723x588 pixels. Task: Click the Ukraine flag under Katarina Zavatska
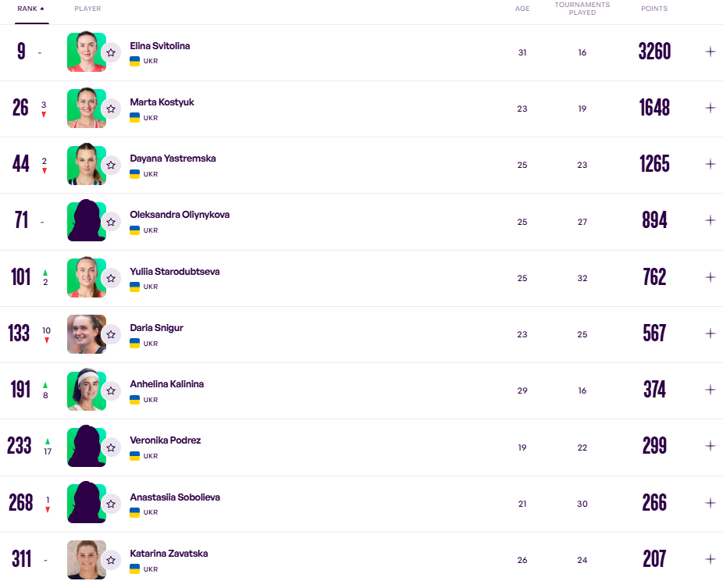tap(134, 569)
